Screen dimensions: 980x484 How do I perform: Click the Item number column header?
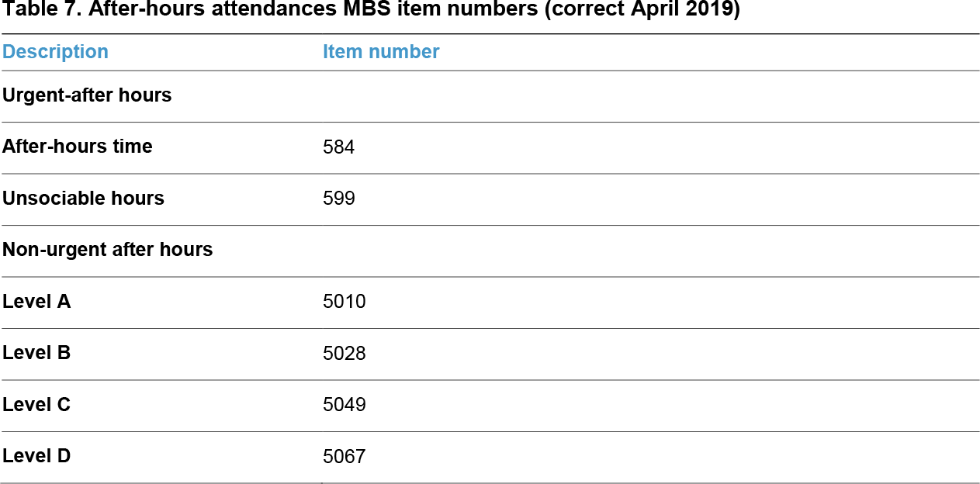click(381, 52)
